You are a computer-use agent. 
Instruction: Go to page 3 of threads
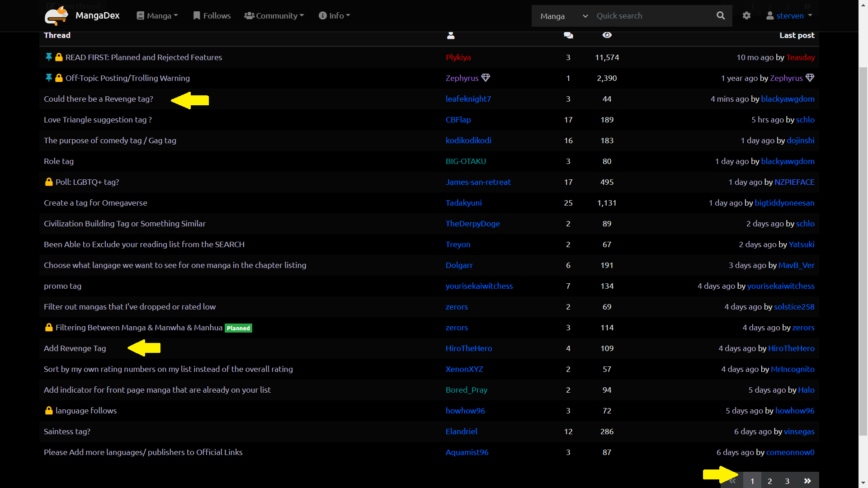[x=787, y=481]
